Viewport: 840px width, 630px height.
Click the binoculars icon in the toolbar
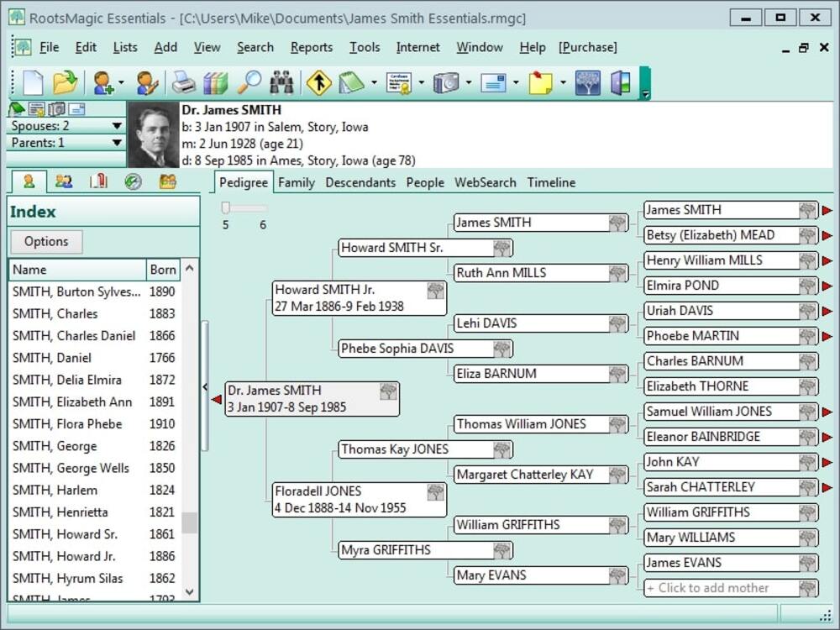281,82
